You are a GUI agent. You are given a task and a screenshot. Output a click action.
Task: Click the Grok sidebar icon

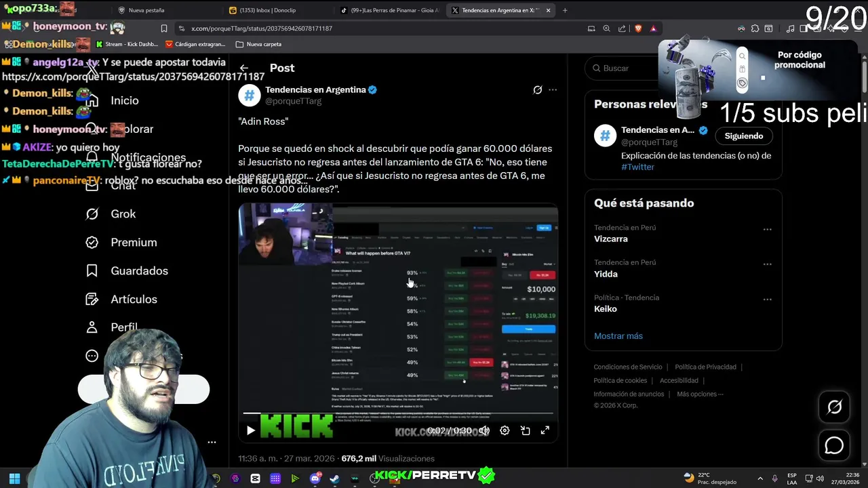pyautogui.click(x=92, y=213)
